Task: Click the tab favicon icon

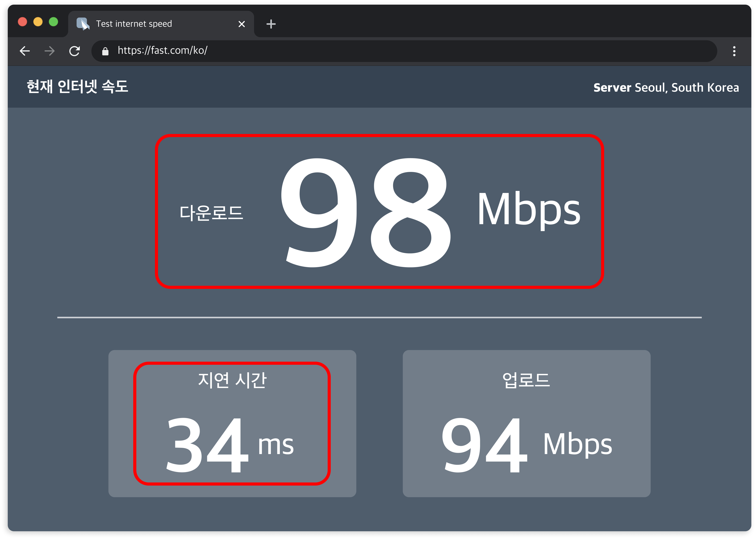Action: (83, 24)
